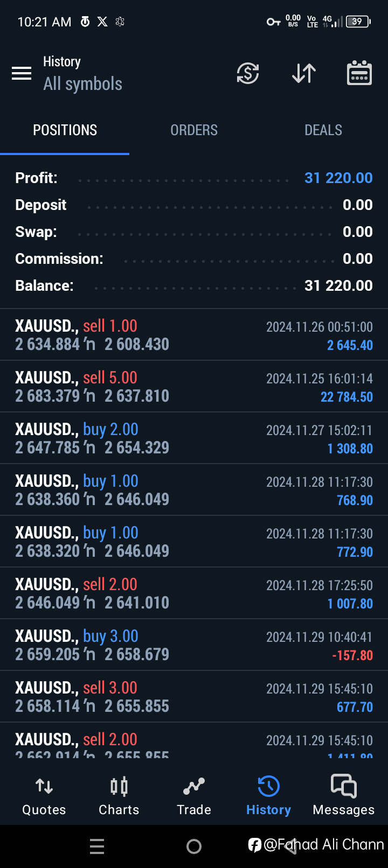This screenshot has width=388, height=868.
Task: Expand the buy 2.00 XAUUSD position
Action: click(x=194, y=438)
